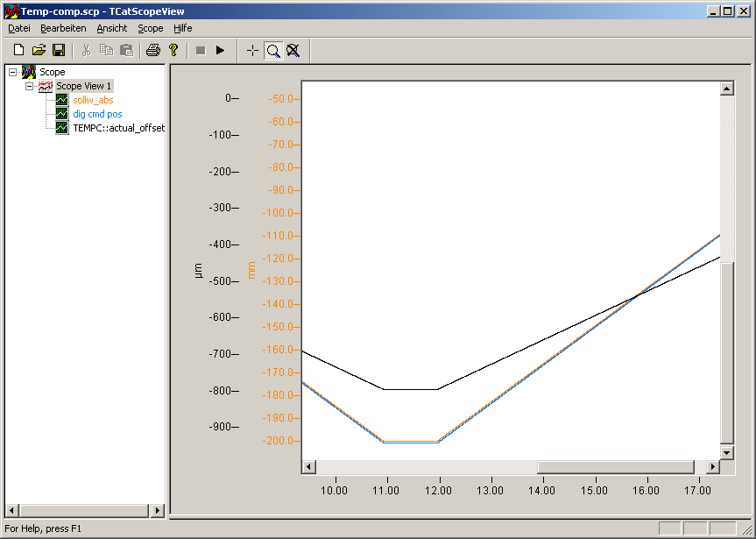Click the zoom-out reset icon
This screenshot has width=756, height=539.
click(x=293, y=50)
